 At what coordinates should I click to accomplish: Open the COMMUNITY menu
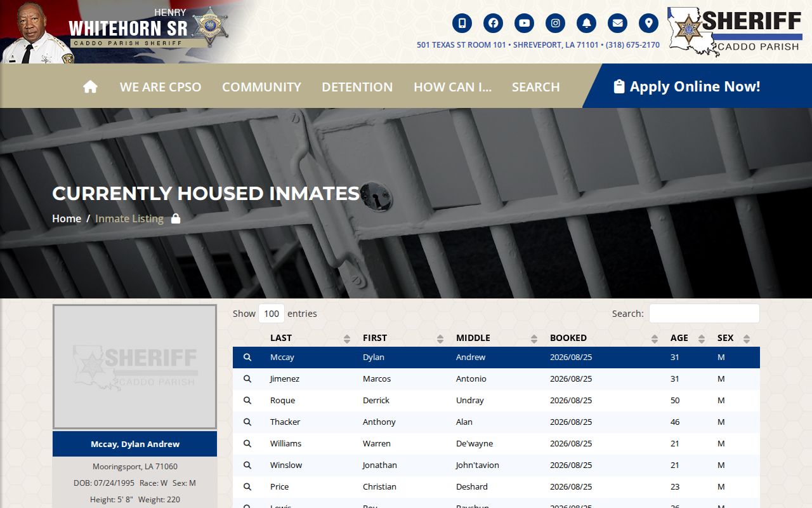pos(261,87)
